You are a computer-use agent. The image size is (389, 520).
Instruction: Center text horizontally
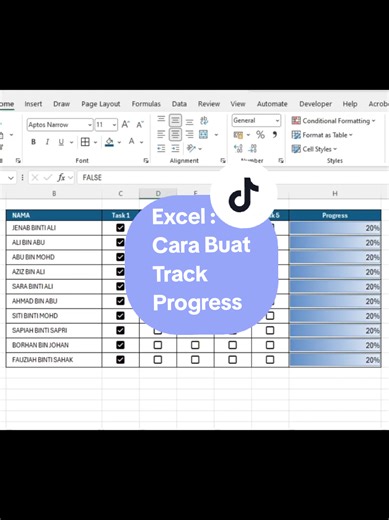click(x=175, y=134)
